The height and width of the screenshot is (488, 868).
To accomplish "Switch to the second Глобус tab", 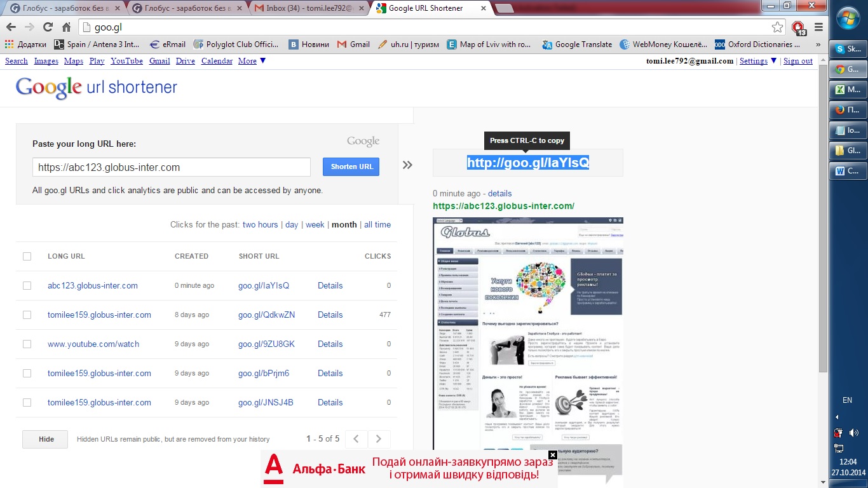I will [x=186, y=8].
